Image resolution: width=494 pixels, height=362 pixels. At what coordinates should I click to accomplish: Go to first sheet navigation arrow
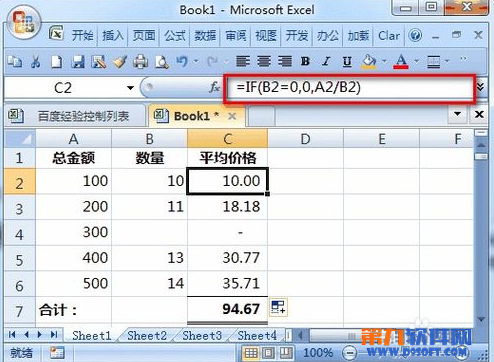click(12, 335)
